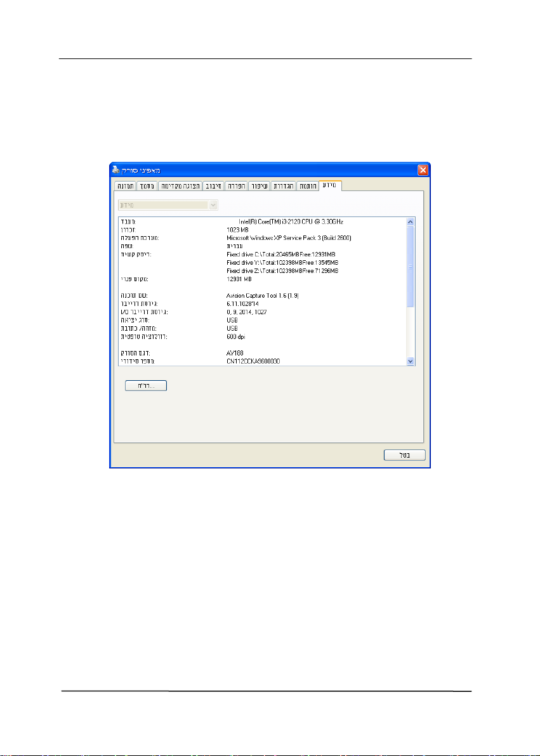Screen dimensions: 540x756
Task: Click the בטל cancel button
Action: [404, 455]
